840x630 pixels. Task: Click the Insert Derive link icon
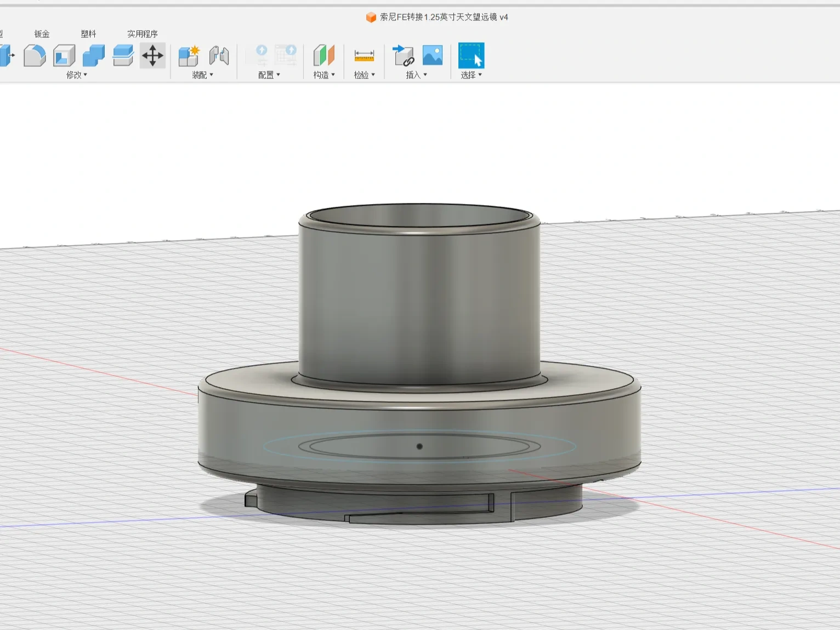pyautogui.click(x=404, y=56)
